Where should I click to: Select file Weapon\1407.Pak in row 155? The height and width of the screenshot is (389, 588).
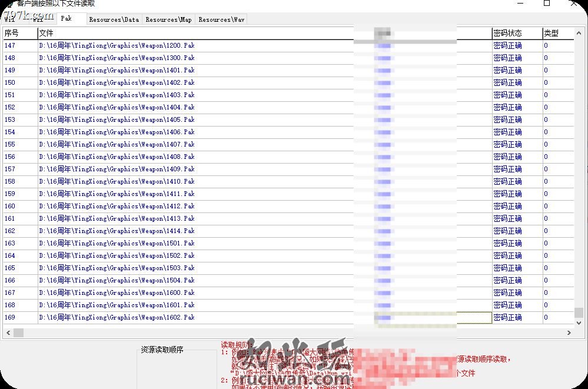(x=117, y=144)
